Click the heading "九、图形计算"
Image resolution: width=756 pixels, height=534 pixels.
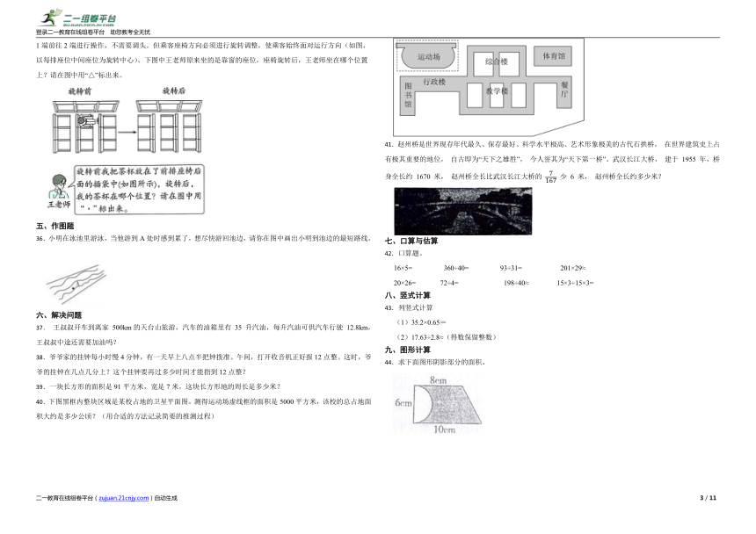point(408,350)
